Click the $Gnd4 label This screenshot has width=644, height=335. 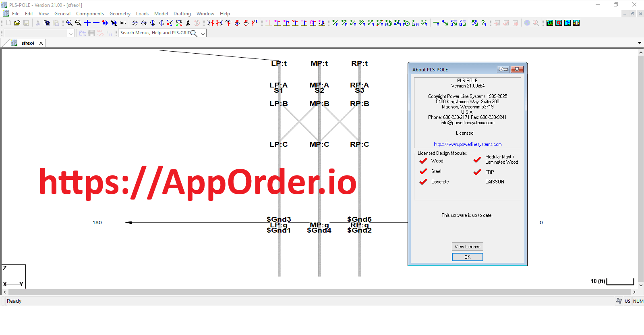point(319,230)
